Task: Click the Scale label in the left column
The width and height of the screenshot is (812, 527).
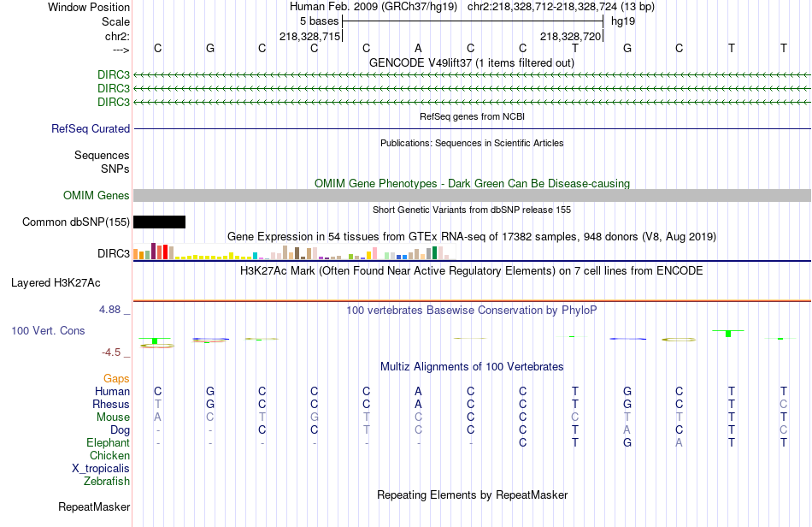Action: point(115,21)
